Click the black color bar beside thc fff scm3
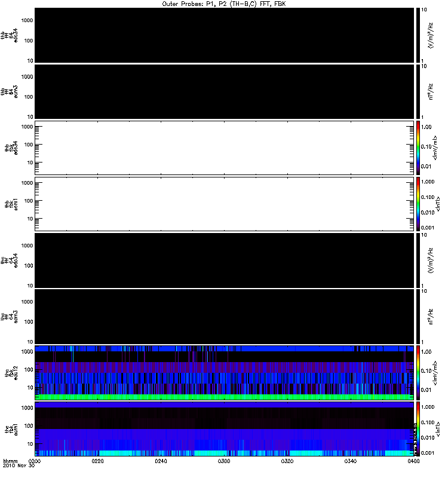Screen dimensions: 448x478 click(418, 317)
